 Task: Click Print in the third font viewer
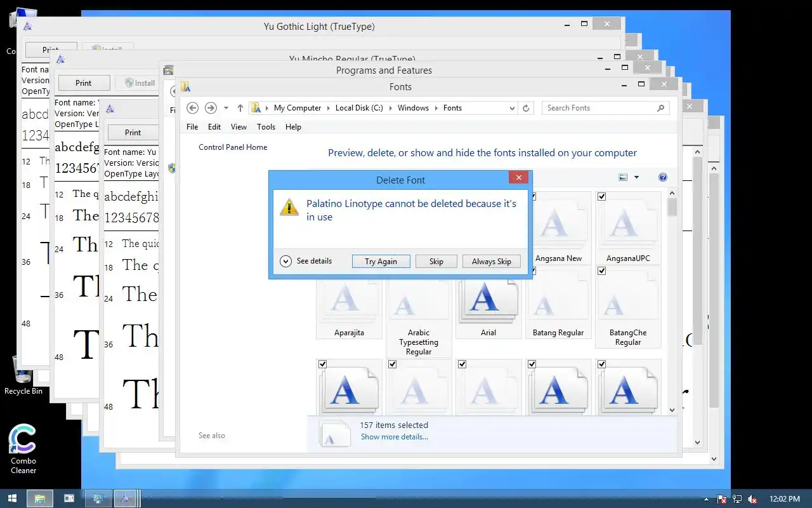click(133, 132)
